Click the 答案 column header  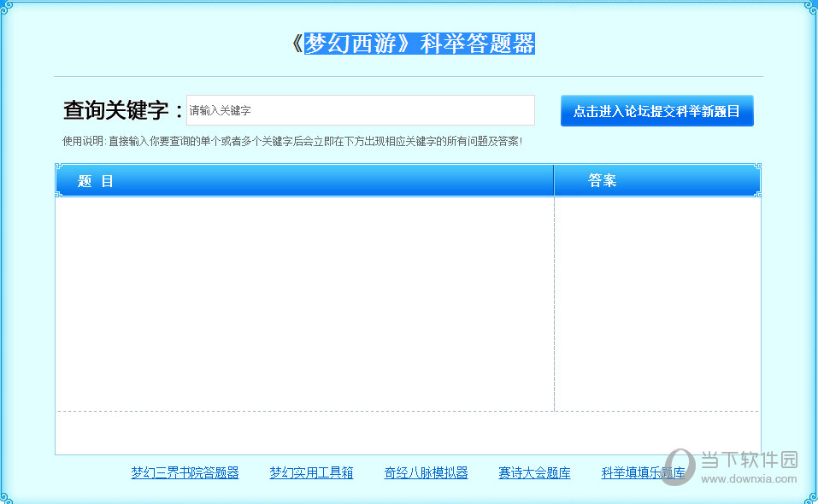[656, 181]
